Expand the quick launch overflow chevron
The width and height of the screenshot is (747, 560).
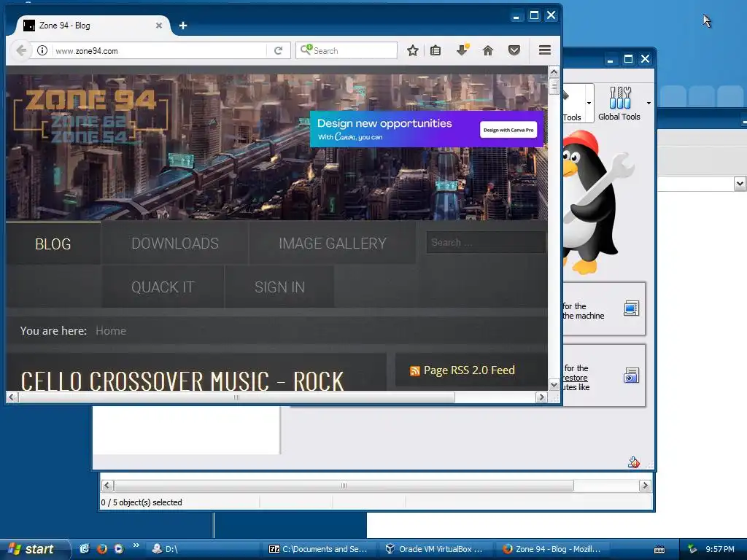tap(136, 545)
